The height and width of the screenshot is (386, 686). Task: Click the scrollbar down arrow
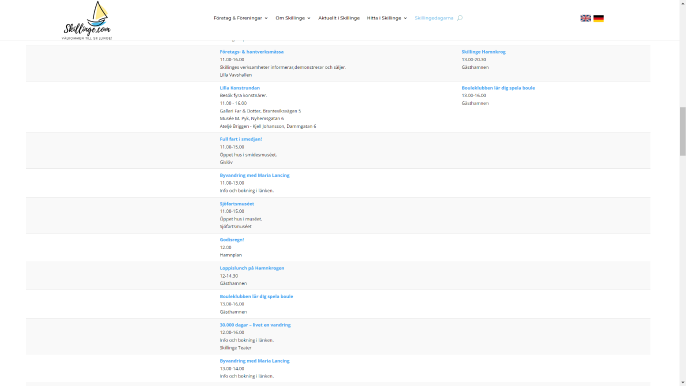[682, 383]
